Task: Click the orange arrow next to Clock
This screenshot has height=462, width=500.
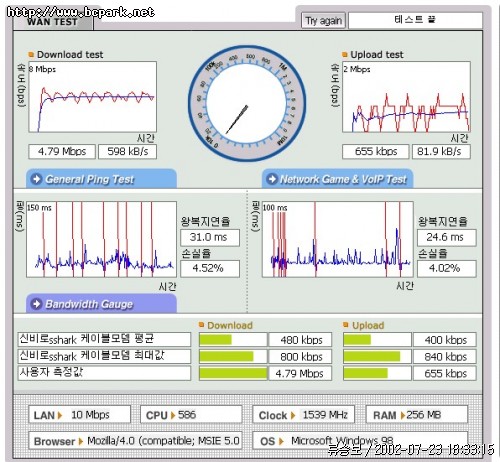Action: click(293, 415)
